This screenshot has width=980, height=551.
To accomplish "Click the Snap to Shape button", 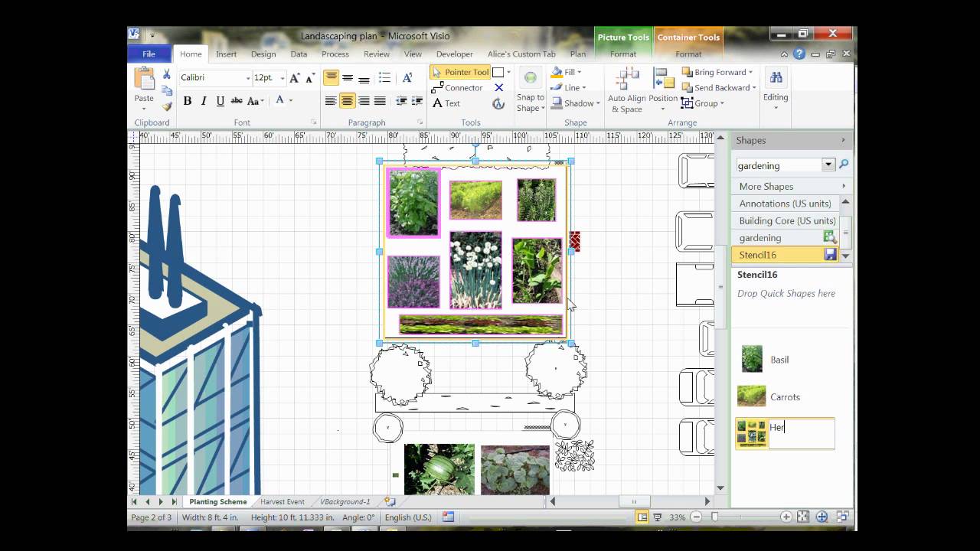I will tap(530, 90).
